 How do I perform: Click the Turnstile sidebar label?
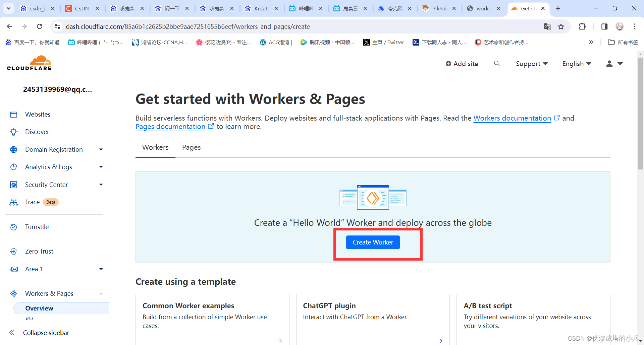(x=37, y=227)
